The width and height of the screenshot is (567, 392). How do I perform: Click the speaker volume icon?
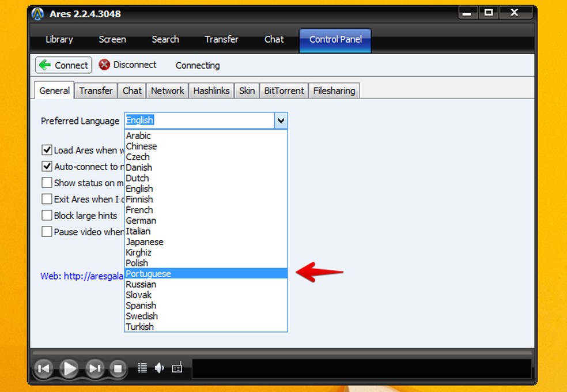(x=160, y=368)
